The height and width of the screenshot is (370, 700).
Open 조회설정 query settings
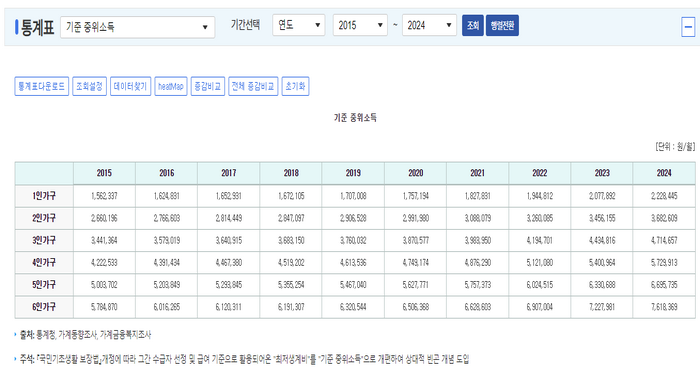[x=89, y=86]
